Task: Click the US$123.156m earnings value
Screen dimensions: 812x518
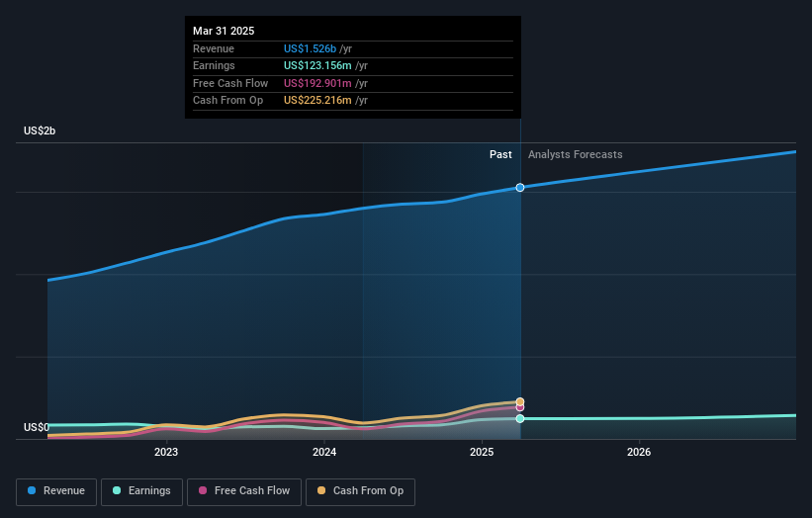Action: coord(317,65)
